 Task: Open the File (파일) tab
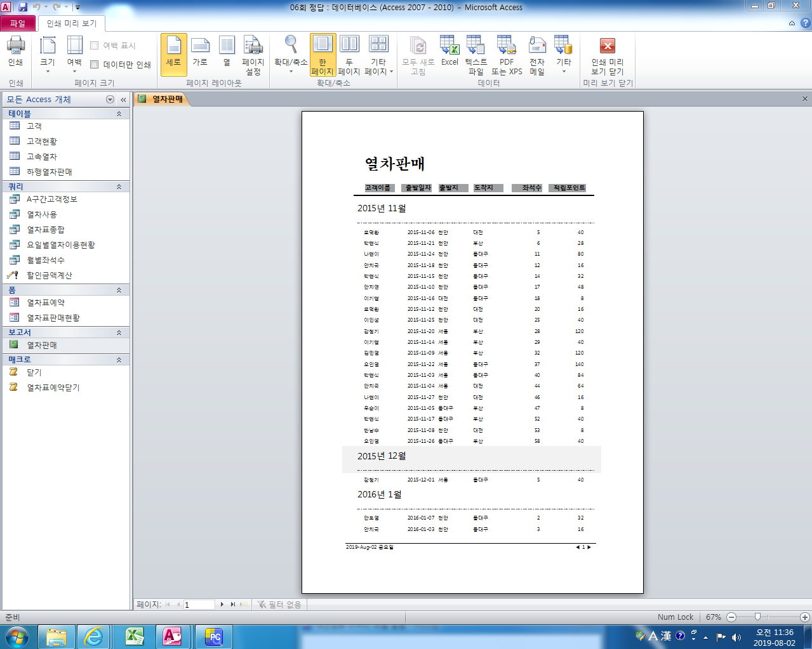(18, 23)
